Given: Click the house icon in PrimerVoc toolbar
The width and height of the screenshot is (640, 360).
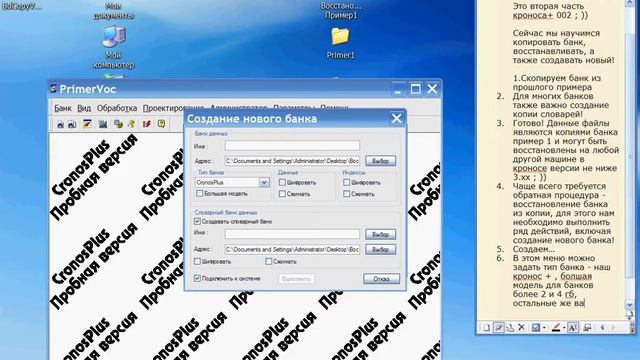Looking at the screenshot, I should [60, 124].
